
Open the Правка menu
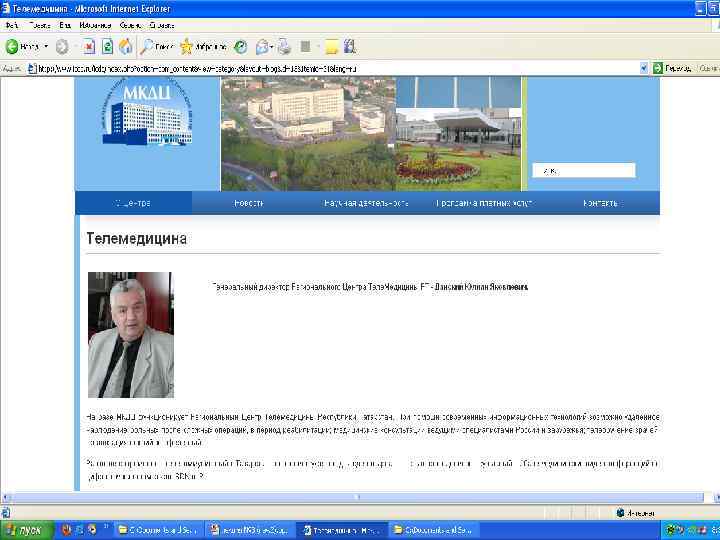click(x=39, y=25)
